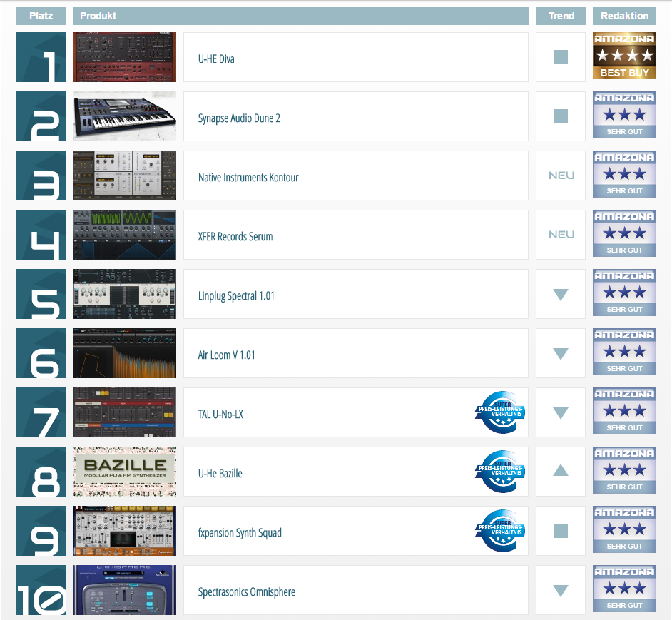Click the rank 1 number tile
This screenshot has height=620, width=672.
[x=41, y=57]
